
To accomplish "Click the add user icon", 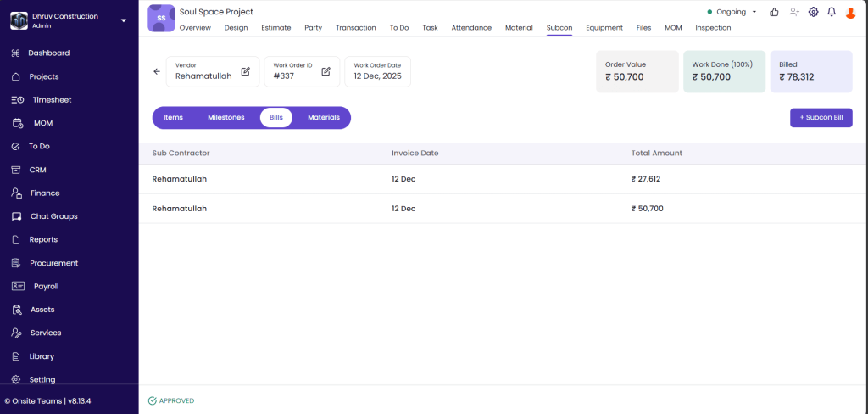I will pos(793,12).
